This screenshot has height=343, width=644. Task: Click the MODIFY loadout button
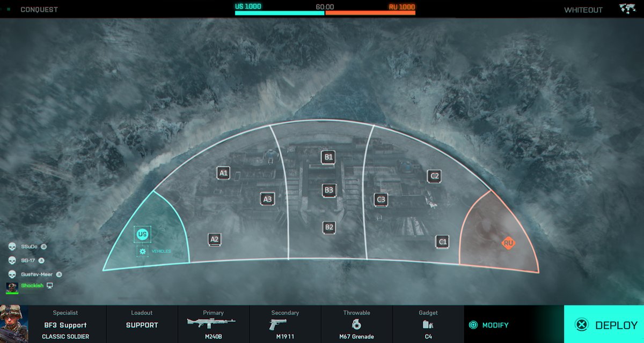point(489,325)
